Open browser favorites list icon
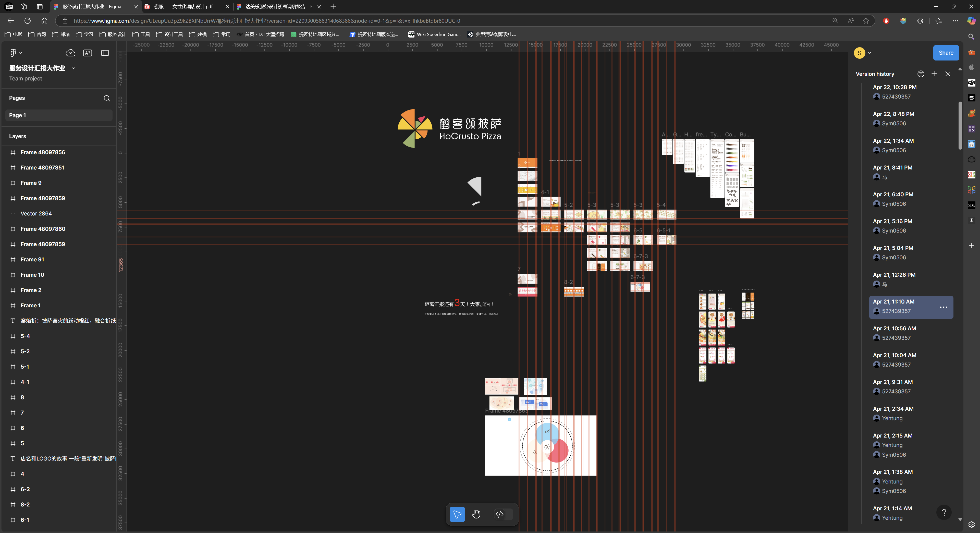980x533 pixels. click(939, 20)
